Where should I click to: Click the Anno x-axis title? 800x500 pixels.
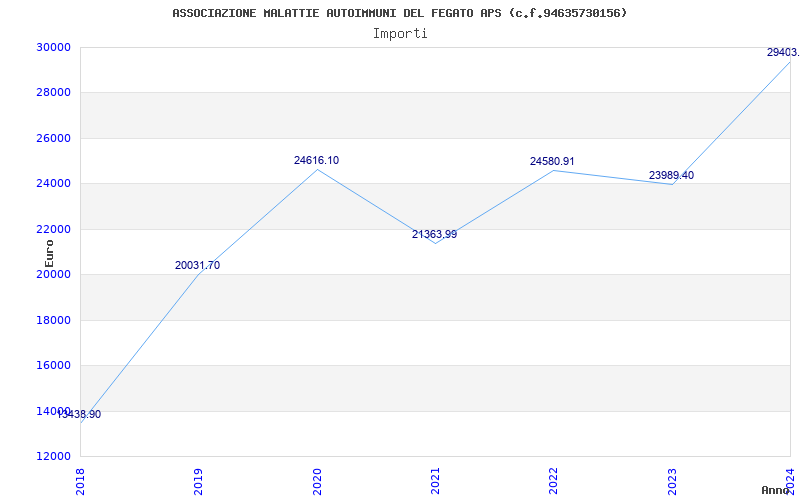click(774, 490)
